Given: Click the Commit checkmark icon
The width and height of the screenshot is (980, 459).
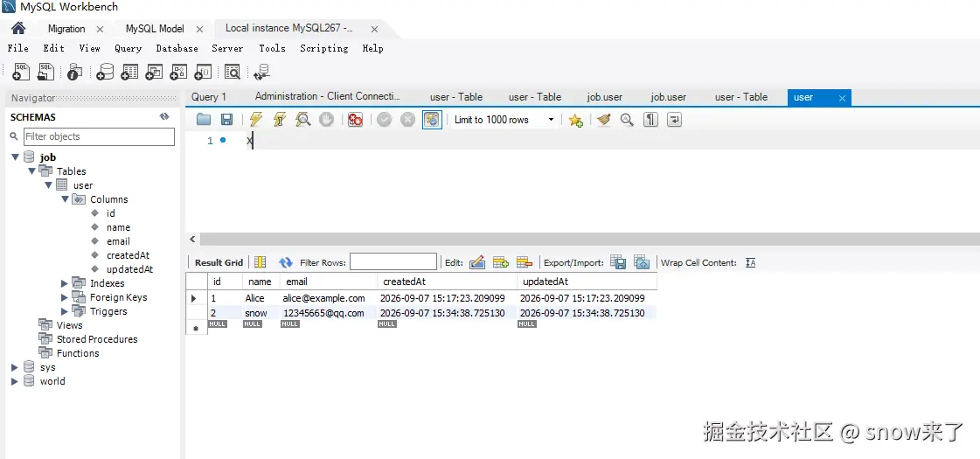Looking at the screenshot, I should point(384,120).
